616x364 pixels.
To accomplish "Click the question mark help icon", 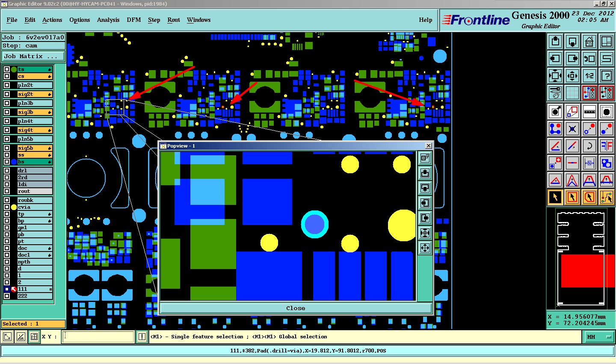I will point(607,76).
